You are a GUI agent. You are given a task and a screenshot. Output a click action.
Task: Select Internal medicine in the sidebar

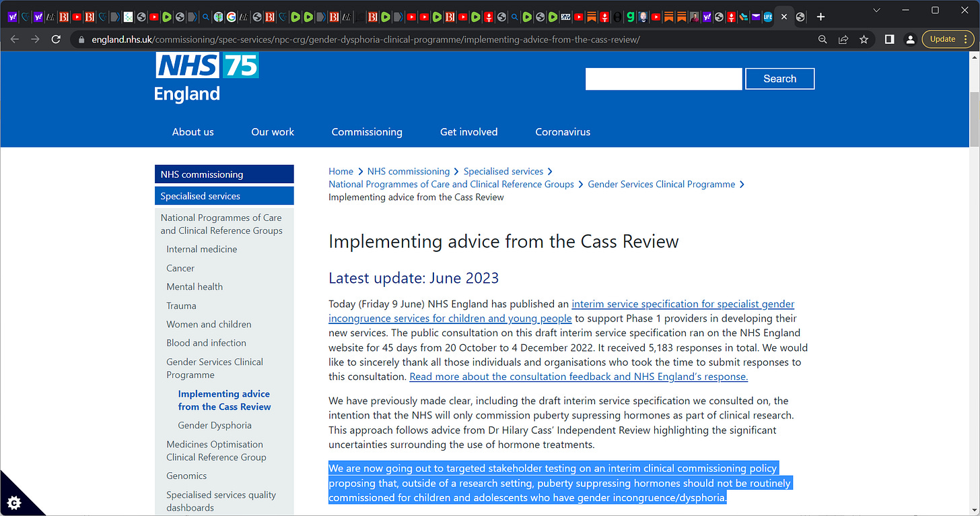202,249
